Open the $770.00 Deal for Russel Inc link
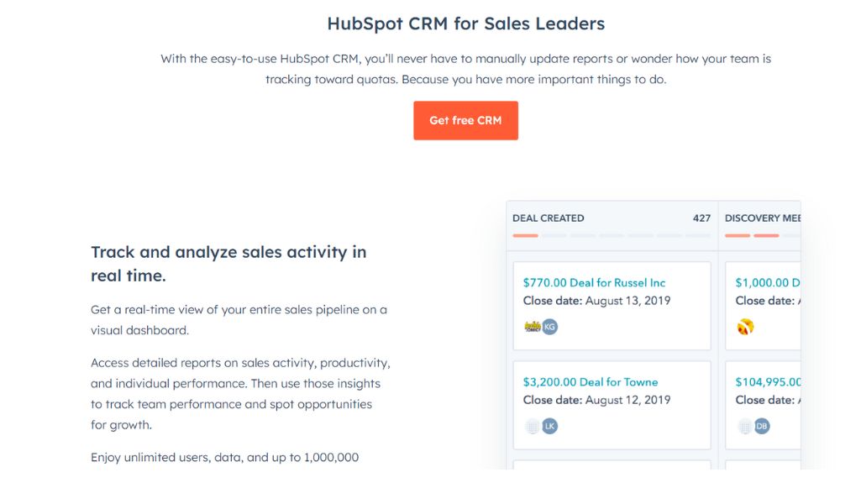Viewport: 861px width, 504px height. (594, 283)
